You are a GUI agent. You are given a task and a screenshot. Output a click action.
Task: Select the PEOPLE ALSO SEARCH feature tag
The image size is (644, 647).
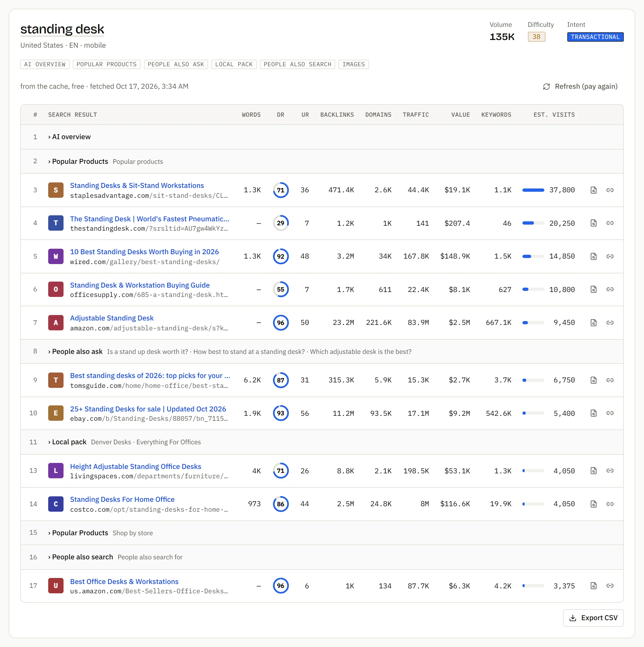pyautogui.click(x=297, y=64)
